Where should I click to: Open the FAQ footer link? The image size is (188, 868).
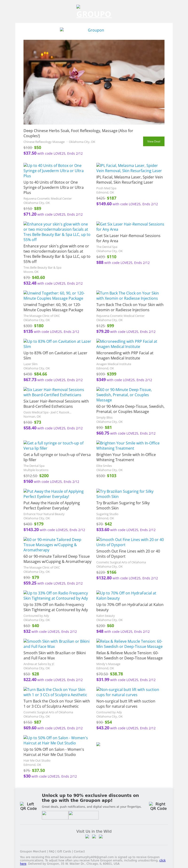tap(52, 851)
